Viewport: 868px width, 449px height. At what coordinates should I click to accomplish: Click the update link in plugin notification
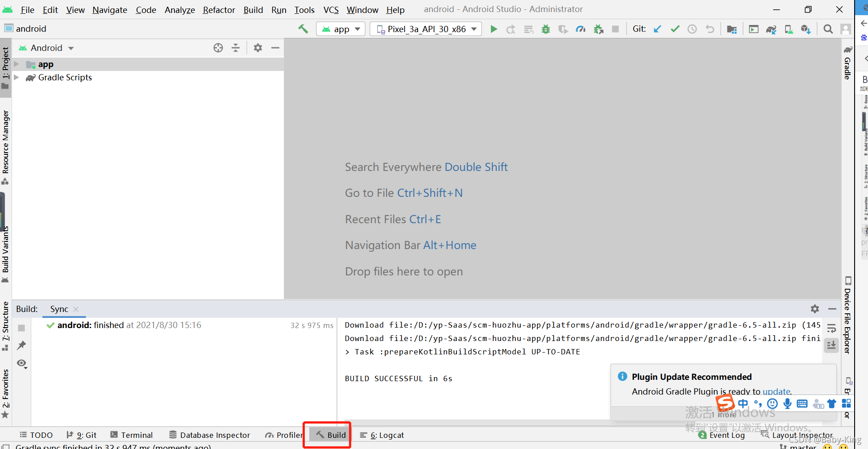pyautogui.click(x=776, y=391)
